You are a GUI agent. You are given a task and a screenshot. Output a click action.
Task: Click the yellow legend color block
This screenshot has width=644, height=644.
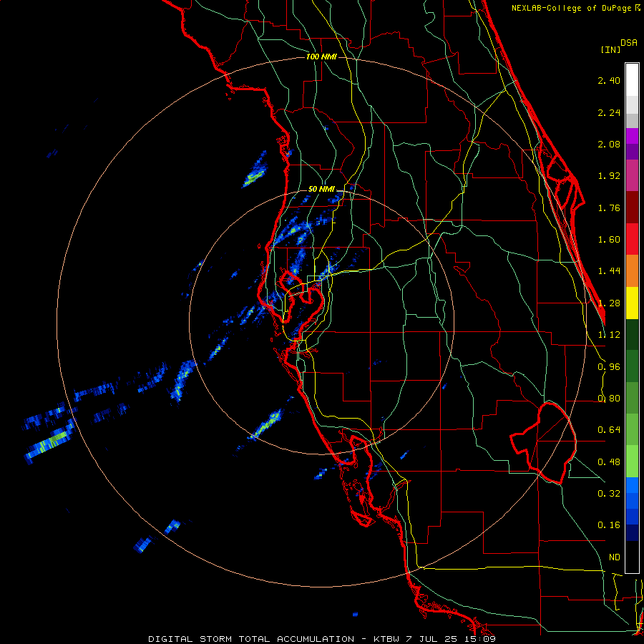pos(632,303)
